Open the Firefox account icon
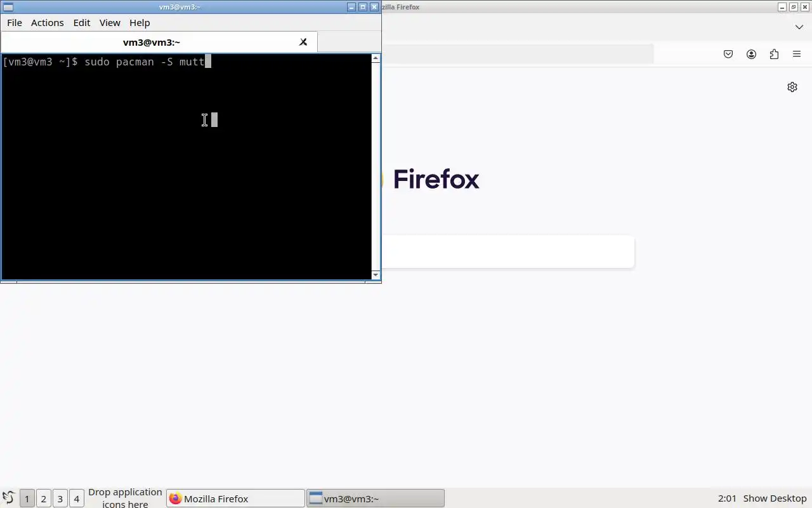 click(751, 54)
